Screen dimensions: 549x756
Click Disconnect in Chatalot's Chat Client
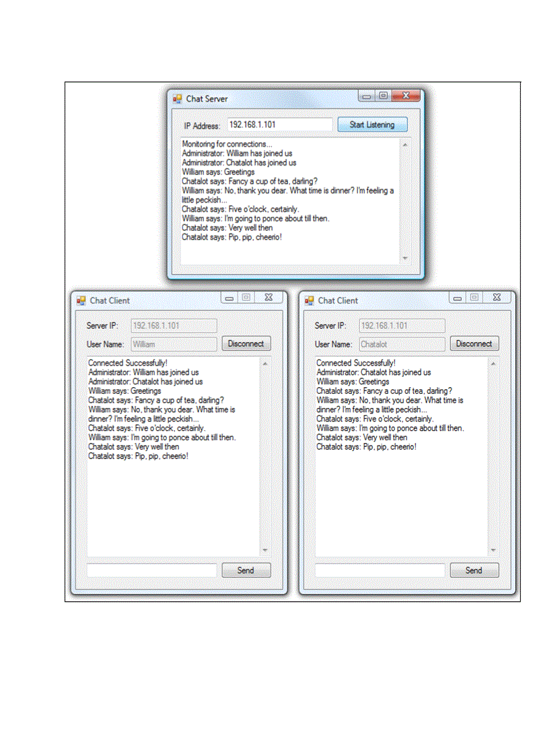point(474,343)
